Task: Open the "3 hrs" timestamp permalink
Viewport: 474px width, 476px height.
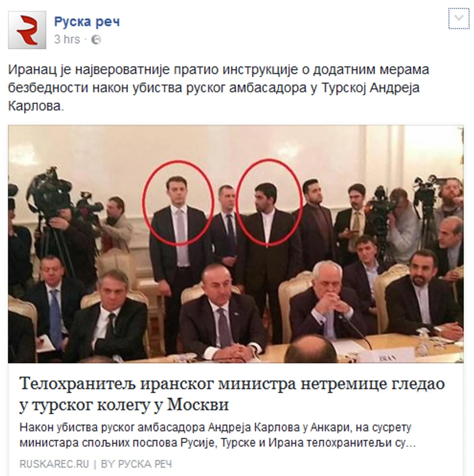Action: pyautogui.click(x=67, y=40)
